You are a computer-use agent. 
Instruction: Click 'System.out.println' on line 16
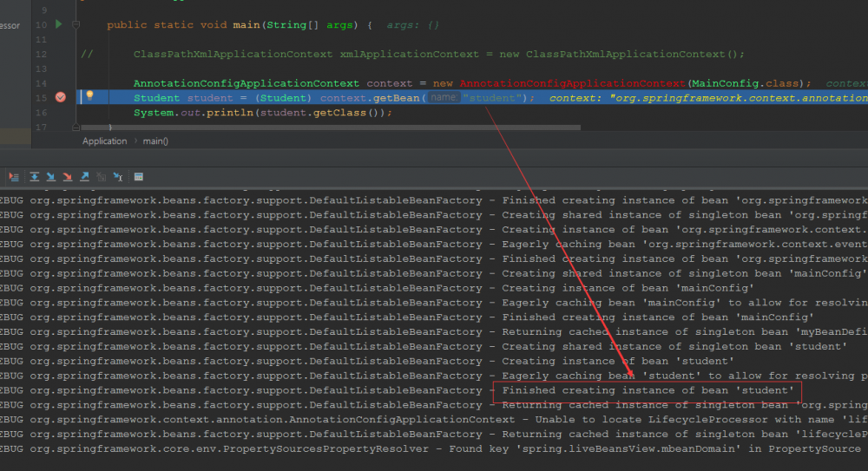(194, 113)
